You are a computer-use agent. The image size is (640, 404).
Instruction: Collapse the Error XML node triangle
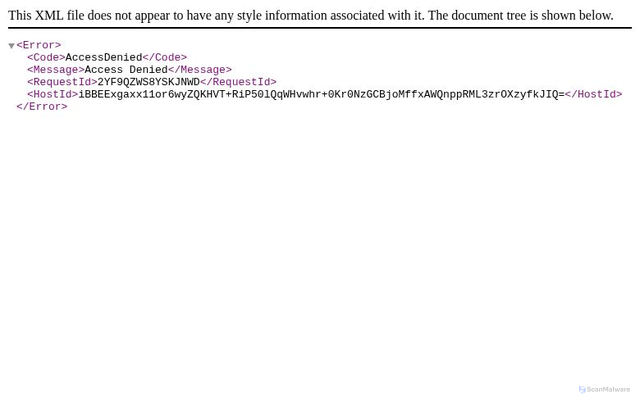point(11,46)
